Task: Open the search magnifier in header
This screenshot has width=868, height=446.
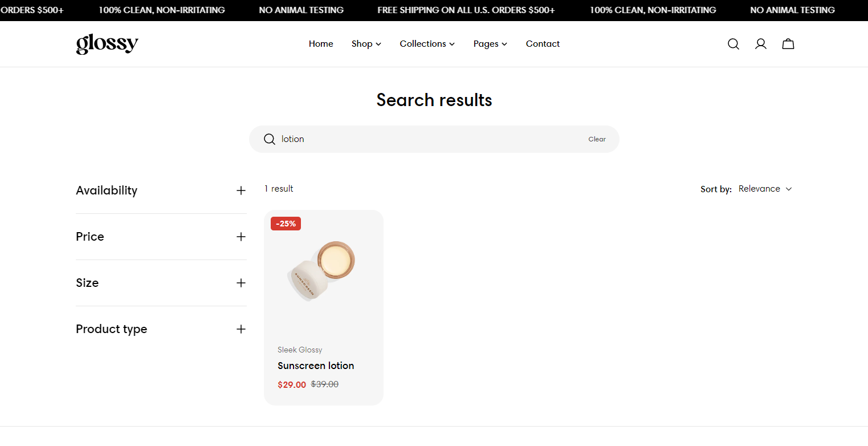Action: click(733, 44)
